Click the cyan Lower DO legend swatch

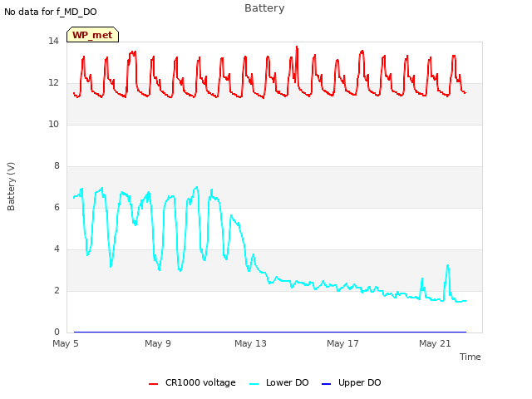[254, 384]
